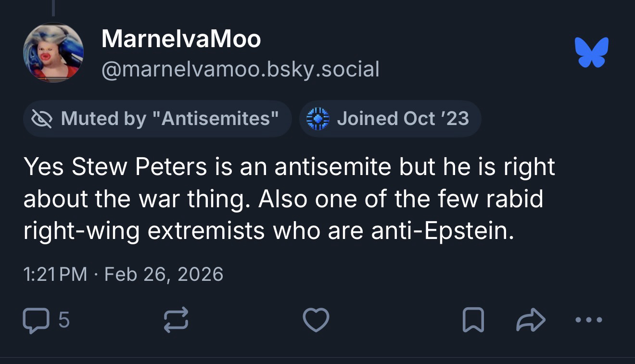
Task: Open the repost arrows menu
Action: 176,320
